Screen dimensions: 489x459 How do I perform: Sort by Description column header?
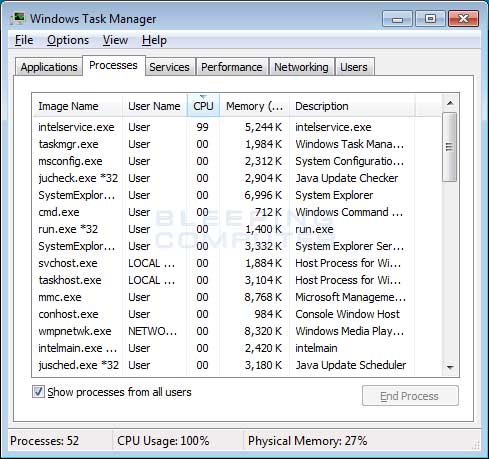[x=352, y=106]
